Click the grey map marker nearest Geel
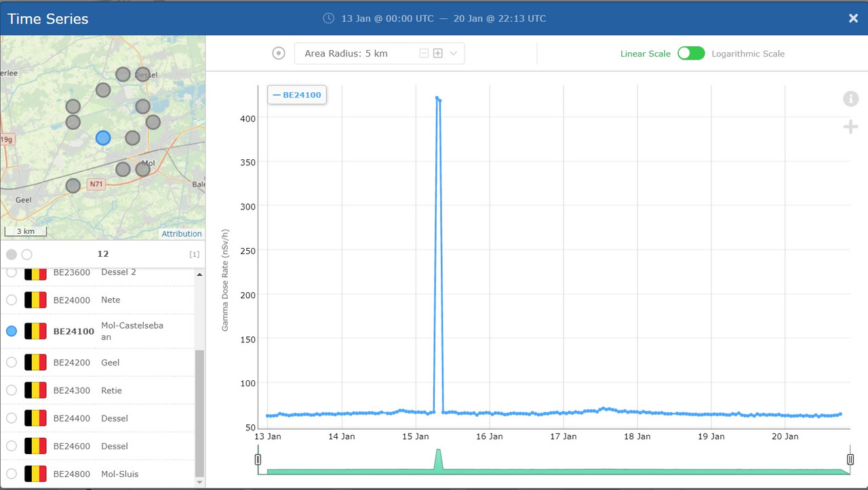Image resolution: width=868 pixels, height=490 pixels. [x=73, y=185]
